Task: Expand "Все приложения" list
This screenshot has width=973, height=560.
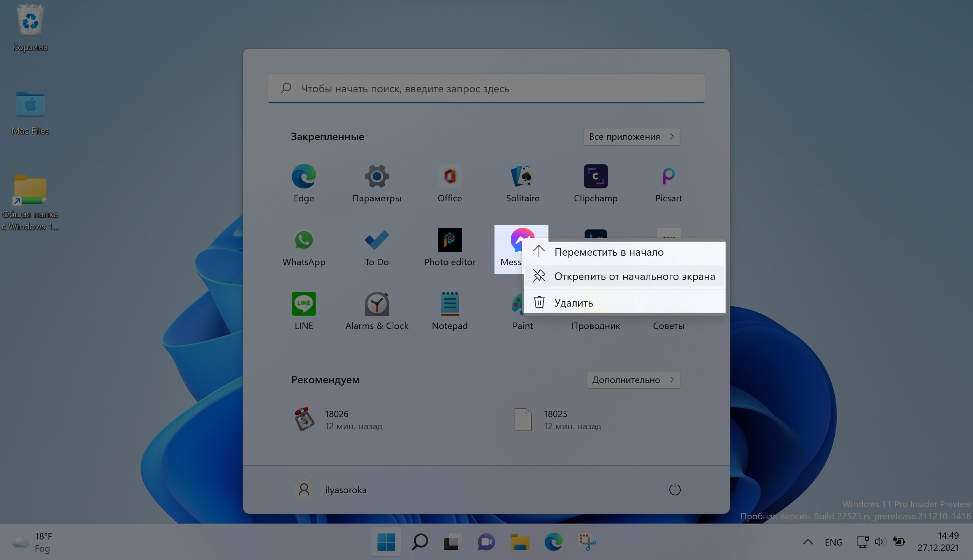Action: 632,137
